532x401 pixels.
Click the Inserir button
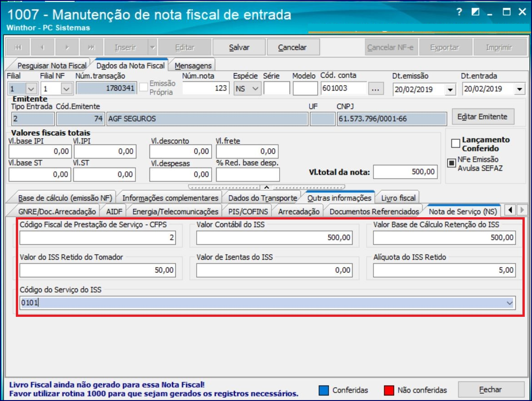(126, 47)
